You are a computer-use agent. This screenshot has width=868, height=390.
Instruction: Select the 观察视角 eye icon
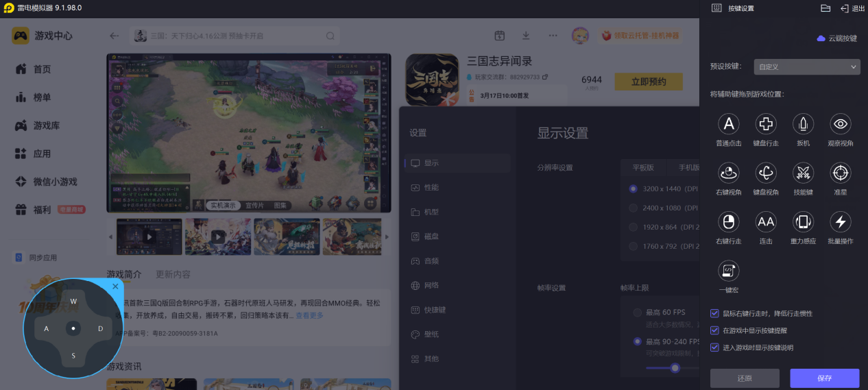point(841,124)
